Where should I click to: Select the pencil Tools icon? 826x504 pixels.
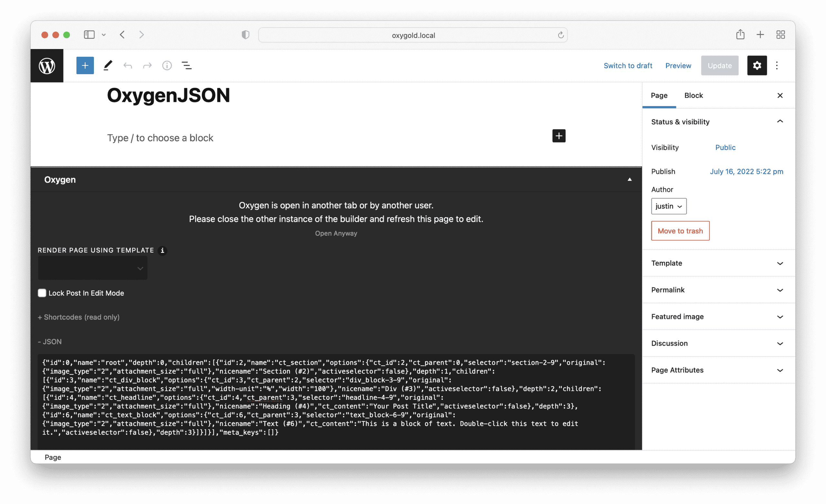point(108,66)
